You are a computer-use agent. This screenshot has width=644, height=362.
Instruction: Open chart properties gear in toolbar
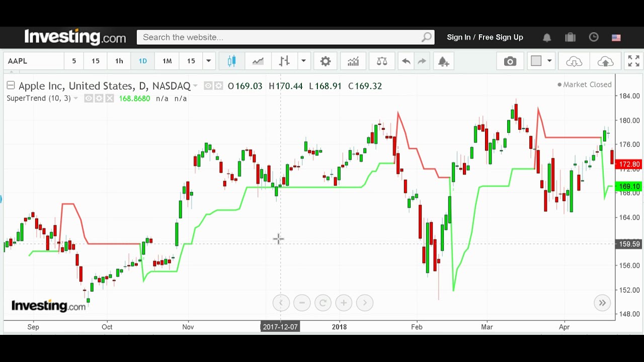326,61
